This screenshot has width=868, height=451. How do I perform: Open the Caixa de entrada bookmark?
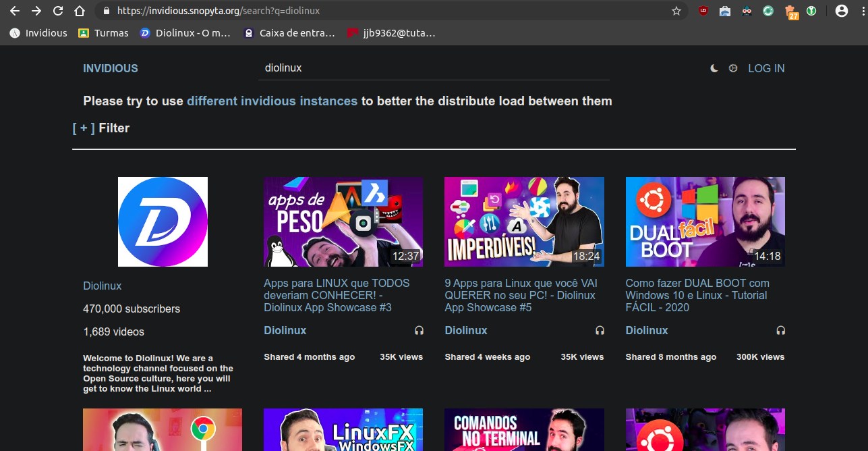(x=289, y=32)
